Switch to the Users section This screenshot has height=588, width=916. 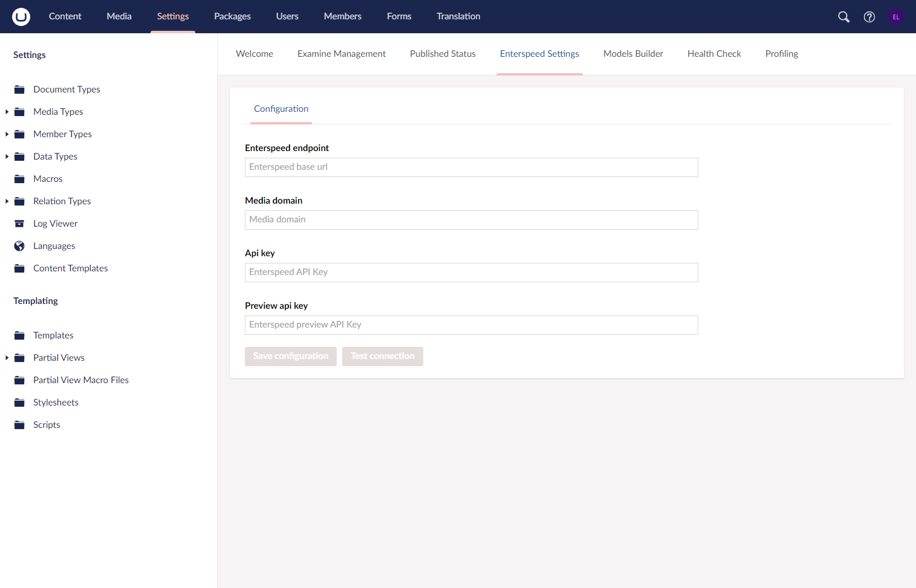pos(287,16)
